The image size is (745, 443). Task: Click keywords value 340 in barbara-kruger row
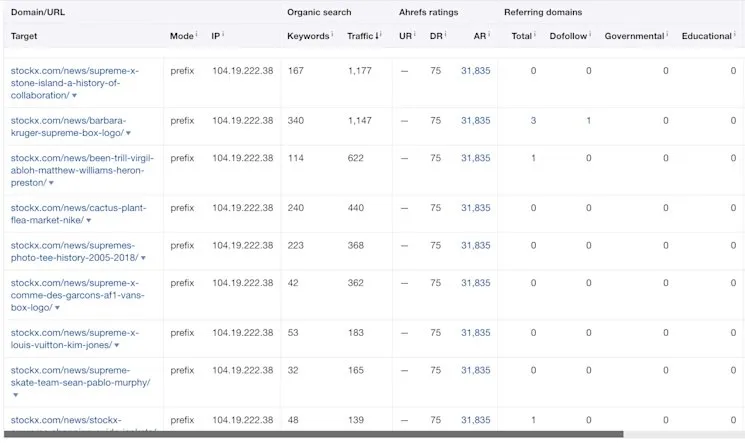[x=296, y=120]
